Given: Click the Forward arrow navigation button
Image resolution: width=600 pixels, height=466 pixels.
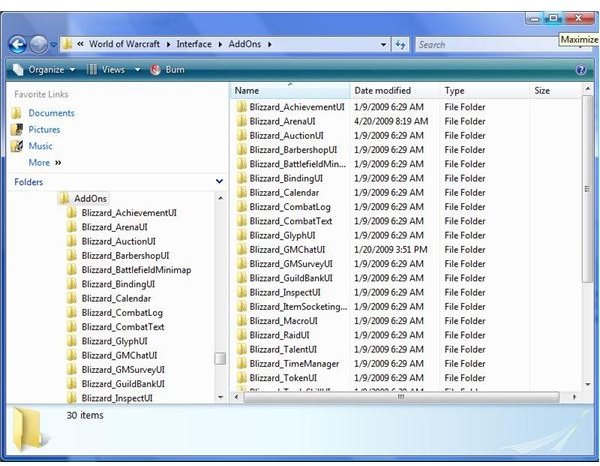Looking at the screenshot, I should click(39, 45).
